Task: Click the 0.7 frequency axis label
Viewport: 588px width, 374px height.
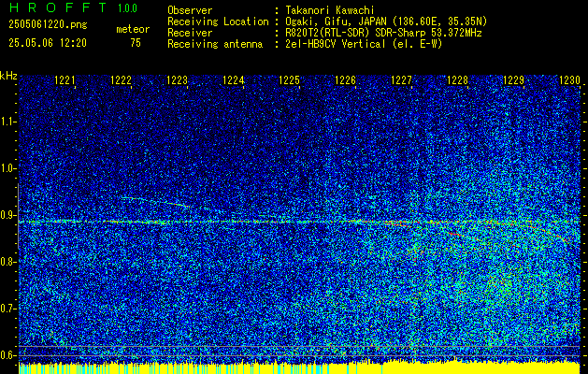Action: coord(7,309)
